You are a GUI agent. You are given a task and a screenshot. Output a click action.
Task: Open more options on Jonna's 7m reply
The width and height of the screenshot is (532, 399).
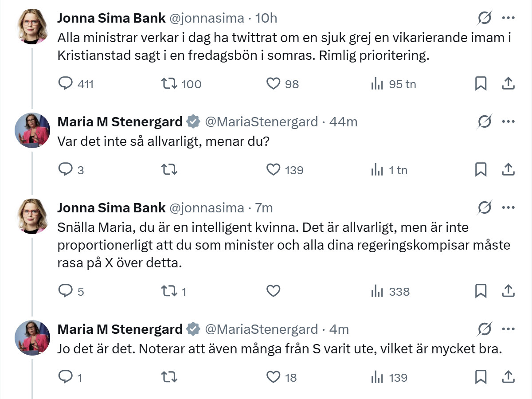pos(508,207)
